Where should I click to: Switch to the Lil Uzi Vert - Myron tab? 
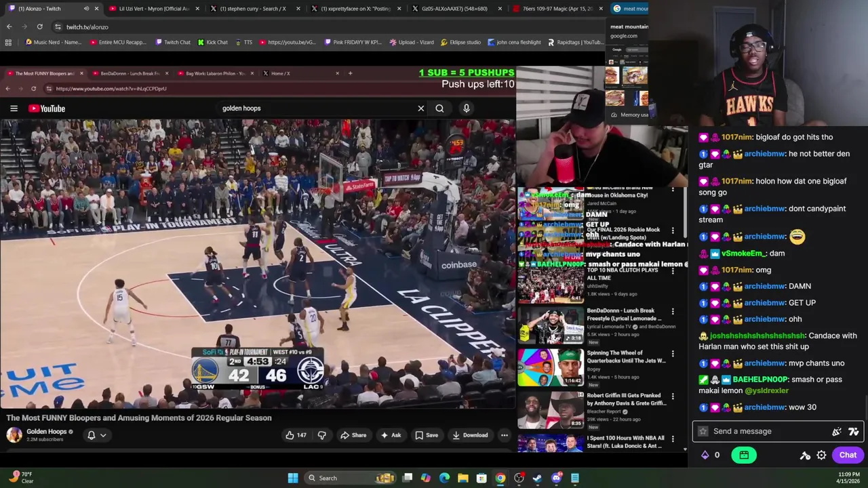tap(153, 9)
